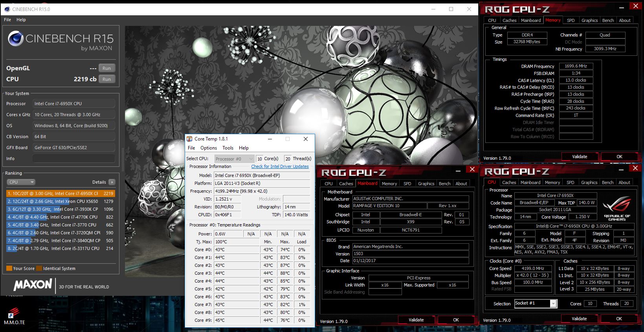Expand the CPU ranking type dropdown

point(21,182)
